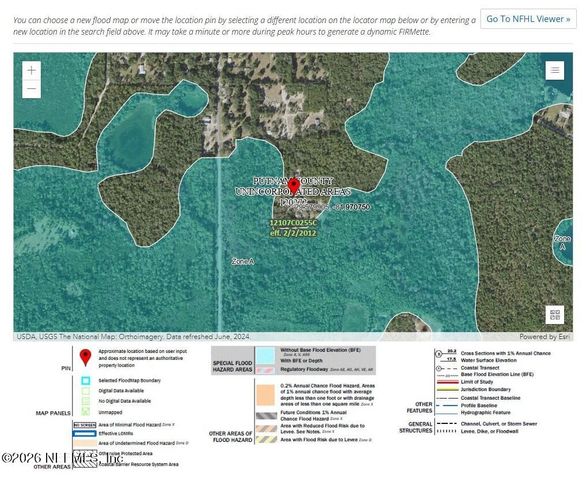587x480 pixels.
Task: Click the General Structures legend heading
Action: (416, 427)
